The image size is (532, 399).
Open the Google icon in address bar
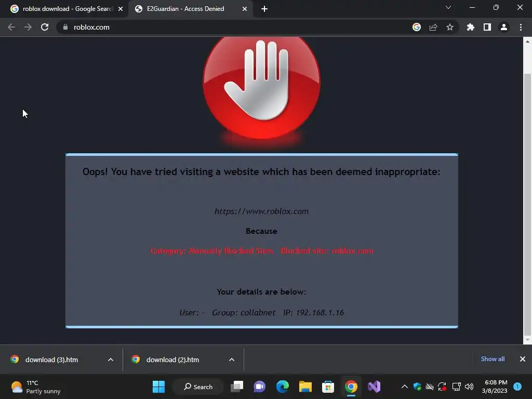(x=417, y=27)
